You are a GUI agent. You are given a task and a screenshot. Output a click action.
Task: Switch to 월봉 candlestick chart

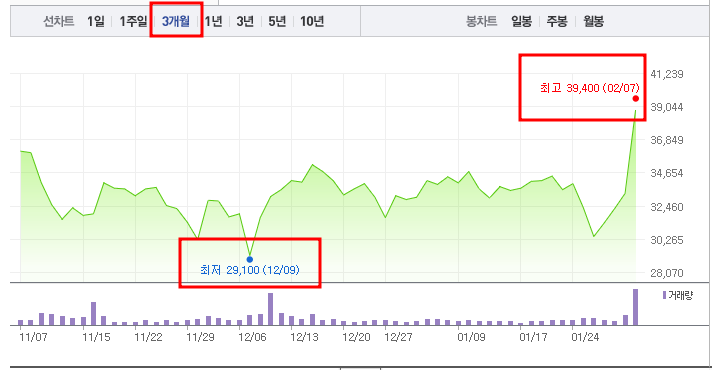tap(593, 21)
